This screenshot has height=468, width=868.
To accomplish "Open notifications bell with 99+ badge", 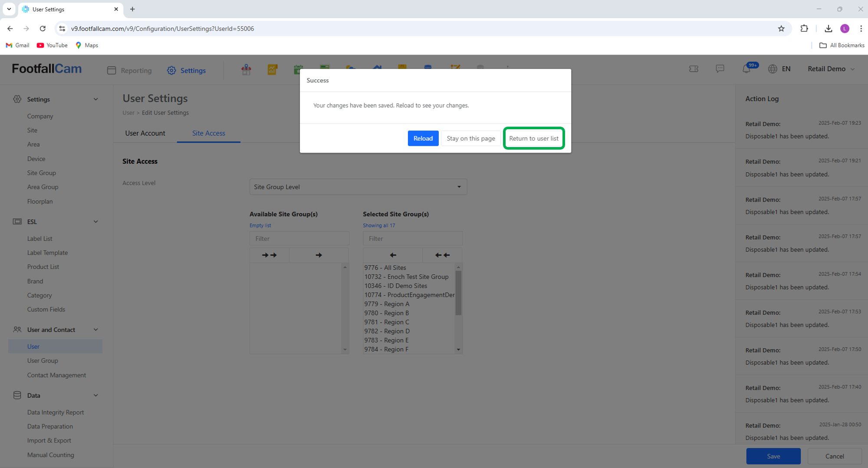I will click(746, 69).
